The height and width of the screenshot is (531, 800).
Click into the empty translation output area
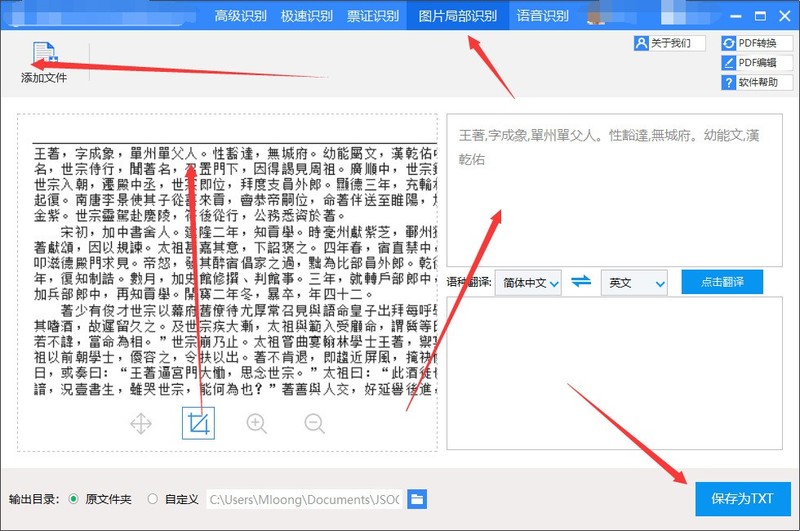[x=614, y=373]
